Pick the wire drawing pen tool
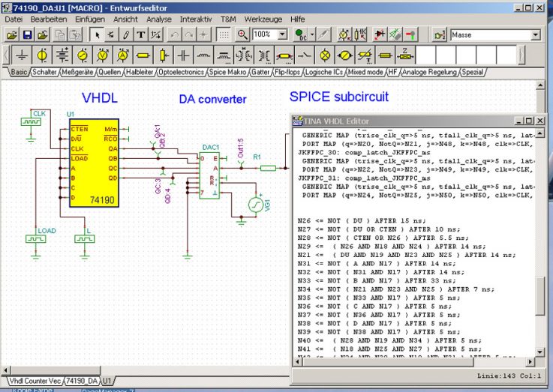 [126, 35]
